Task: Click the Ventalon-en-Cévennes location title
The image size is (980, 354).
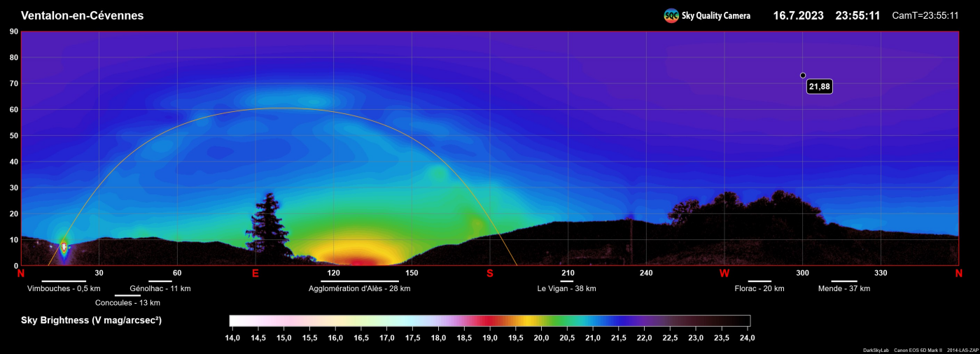Action: click(x=83, y=15)
